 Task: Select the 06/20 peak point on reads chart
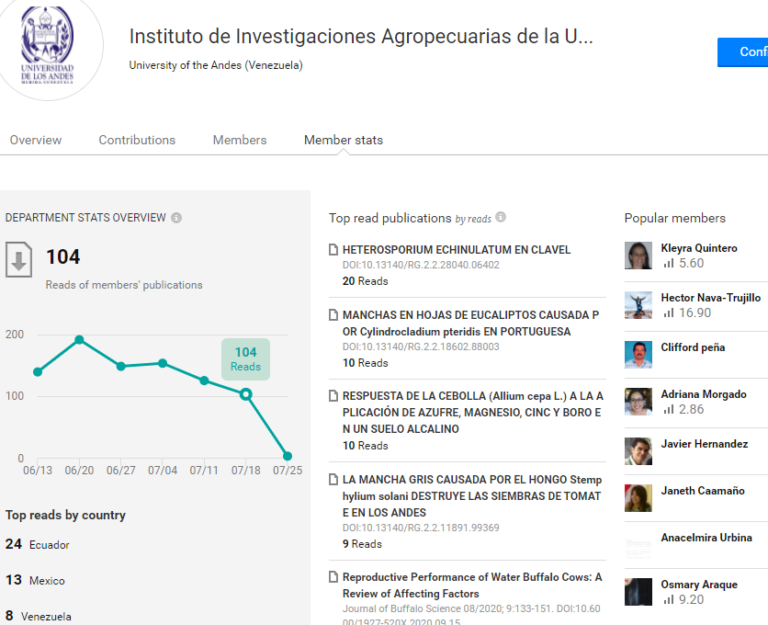[x=79, y=339]
